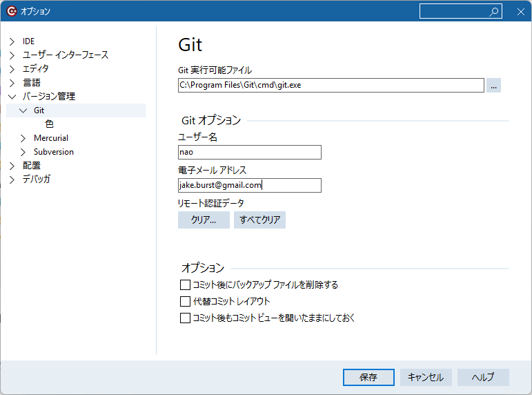Select the Git tree item

(x=39, y=110)
